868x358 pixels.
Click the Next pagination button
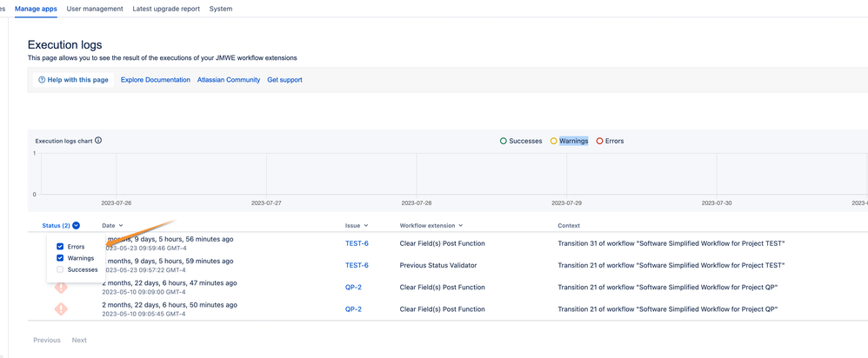[x=79, y=340]
